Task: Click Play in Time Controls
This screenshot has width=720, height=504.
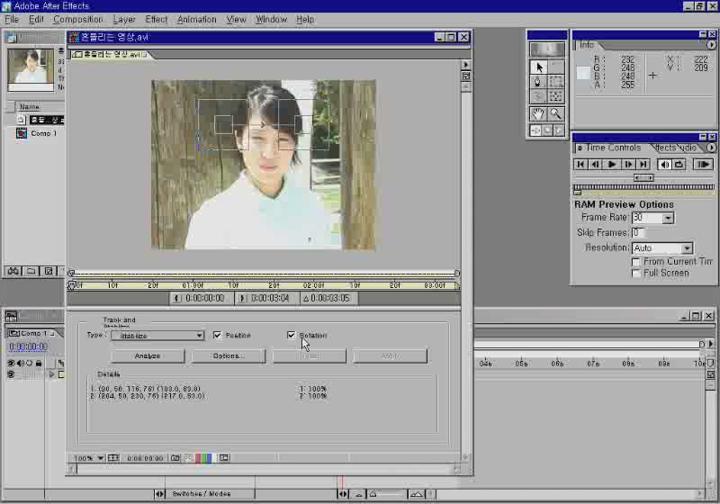Action: click(x=612, y=164)
